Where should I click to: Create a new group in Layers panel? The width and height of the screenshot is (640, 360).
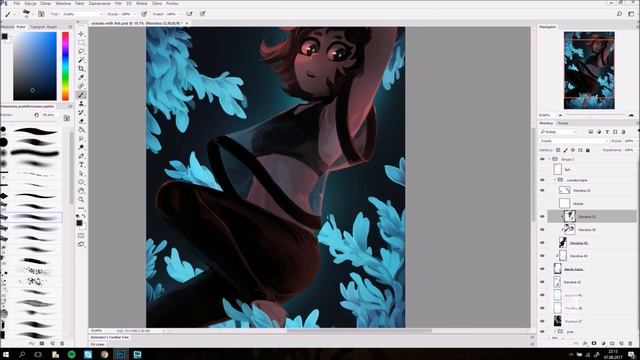[x=612, y=344]
